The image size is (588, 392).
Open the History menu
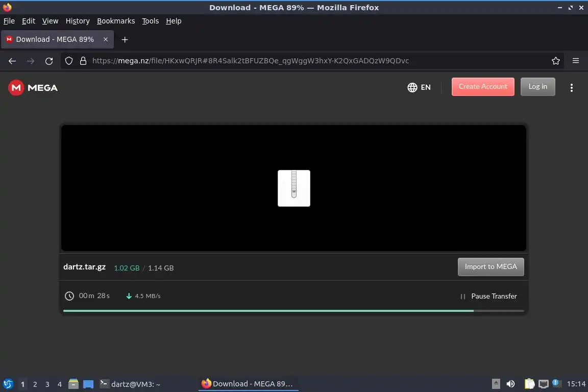tap(78, 21)
